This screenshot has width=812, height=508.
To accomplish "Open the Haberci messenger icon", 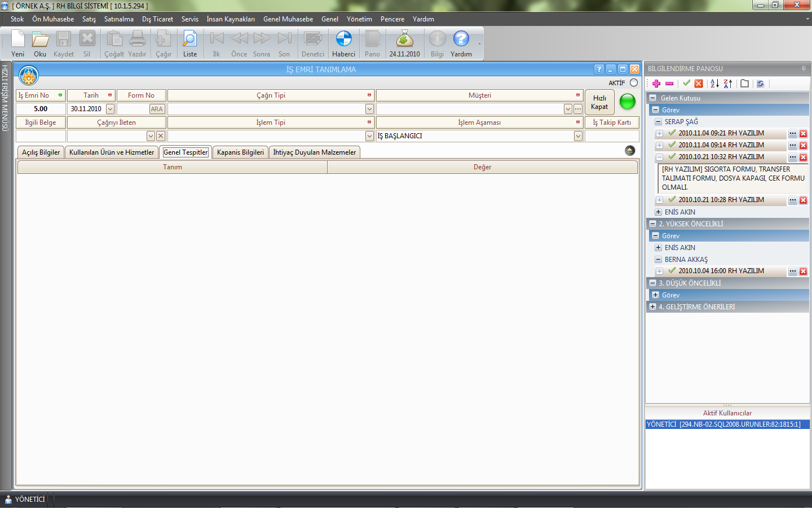I will click(343, 43).
